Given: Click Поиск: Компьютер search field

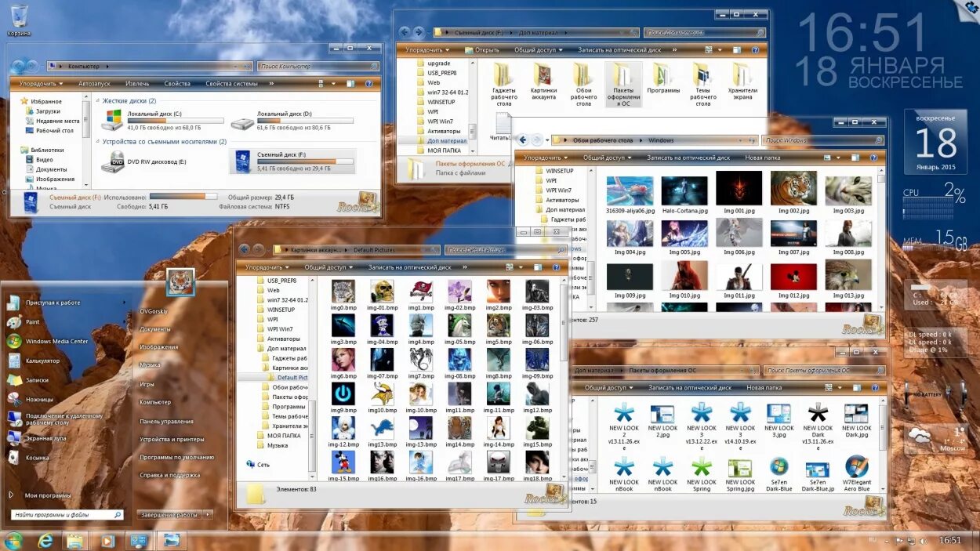Looking at the screenshot, I should click(x=318, y=67).
